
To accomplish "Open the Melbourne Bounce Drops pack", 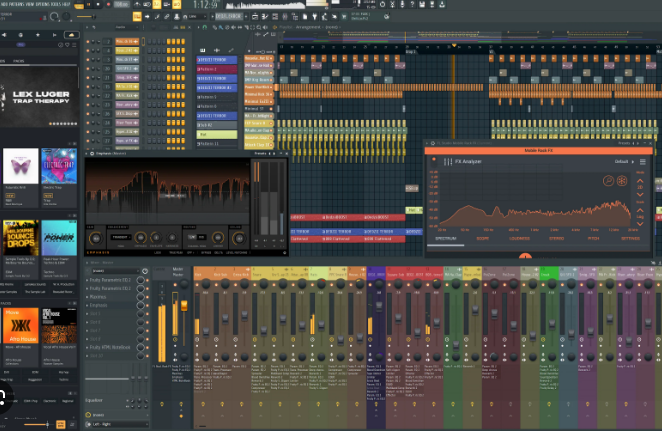I will [20, 238].
